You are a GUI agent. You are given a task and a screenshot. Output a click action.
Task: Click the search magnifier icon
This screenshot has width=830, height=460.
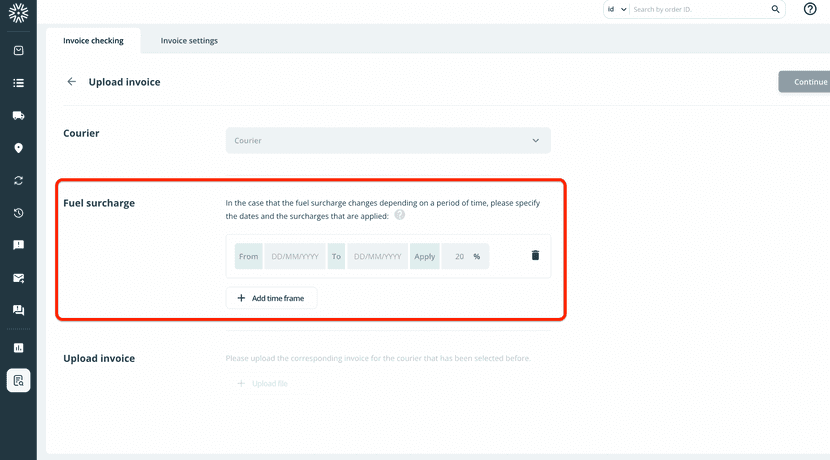coord(775,9)
